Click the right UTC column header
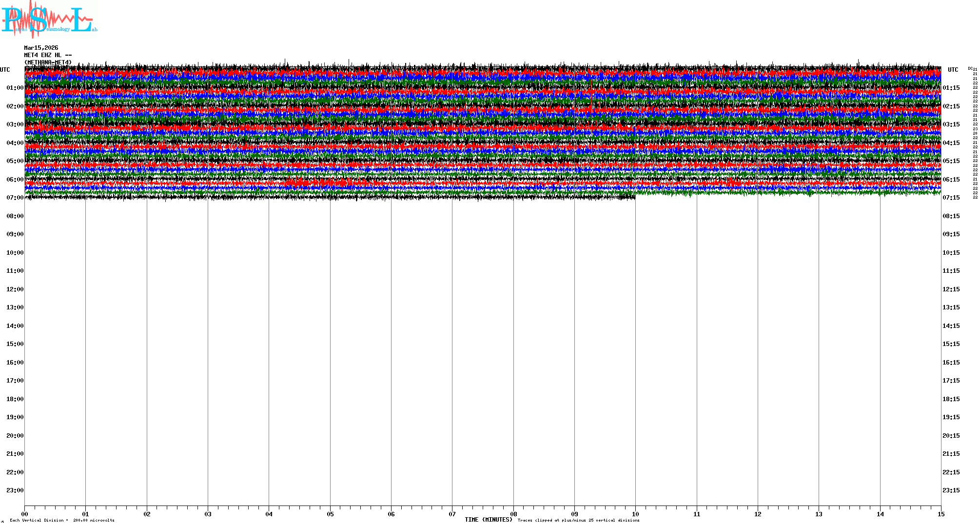This screenshot has width=980, height=527. pyautogui.click(x=953, y=70)
